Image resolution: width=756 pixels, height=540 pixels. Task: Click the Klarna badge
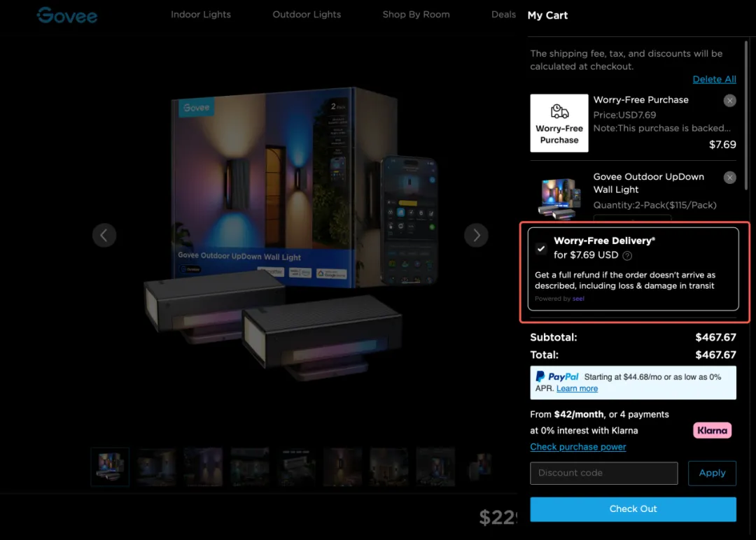coord(712,431)
